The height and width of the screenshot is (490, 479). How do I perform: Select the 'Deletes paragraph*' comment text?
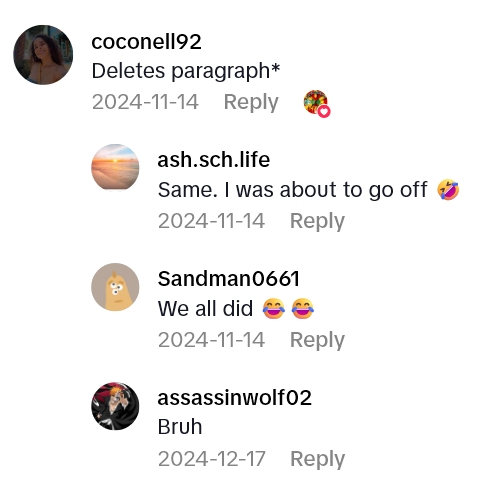pyautogui.click(x=186, y=71)
